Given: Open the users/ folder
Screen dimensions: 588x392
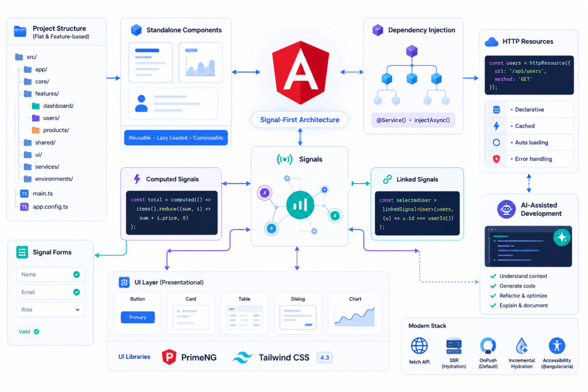Looking at the screenshot, I should coord(46,118).
